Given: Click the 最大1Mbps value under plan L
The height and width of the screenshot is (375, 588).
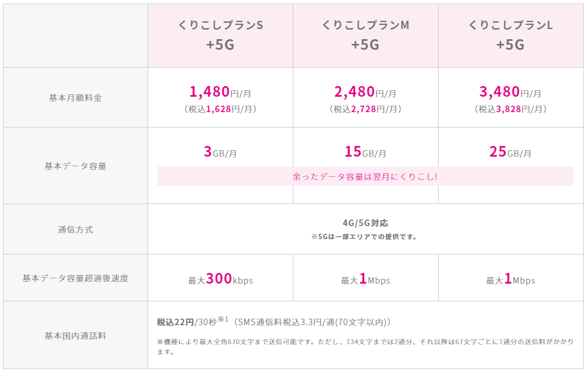Looking at the screenshot, I should (x=510, y=279).
